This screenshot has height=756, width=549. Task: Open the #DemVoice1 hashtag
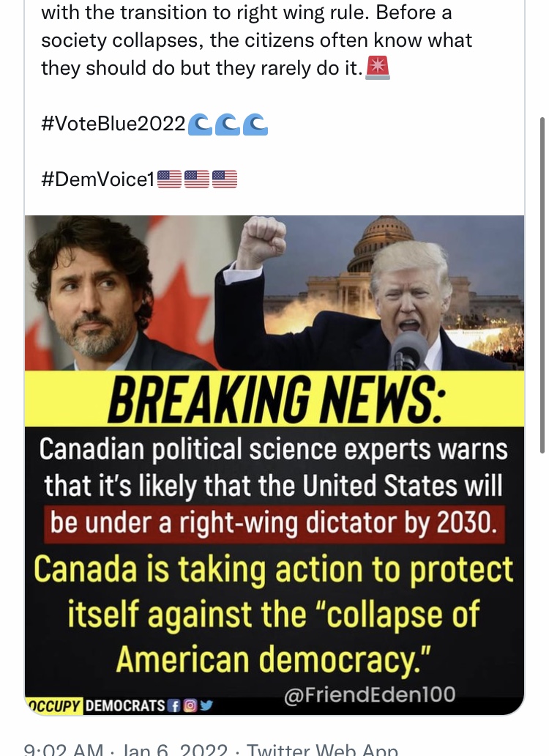98,179
